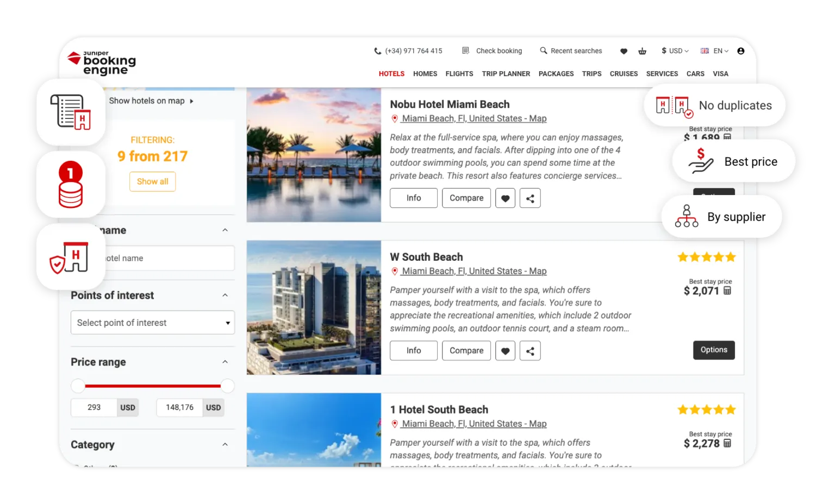Open the 1 Hotel South Beach photo
Screen dimensions: 835x504
coord(314,430)
